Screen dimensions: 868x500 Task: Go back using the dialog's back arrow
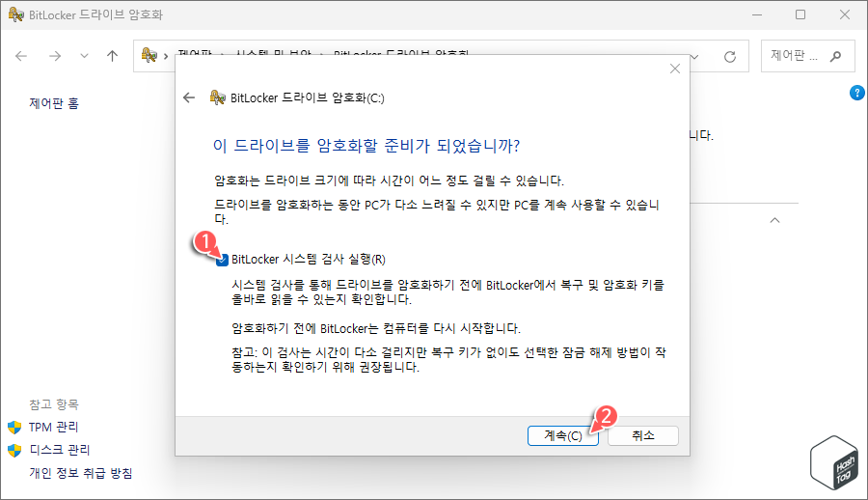pos(189,98)
